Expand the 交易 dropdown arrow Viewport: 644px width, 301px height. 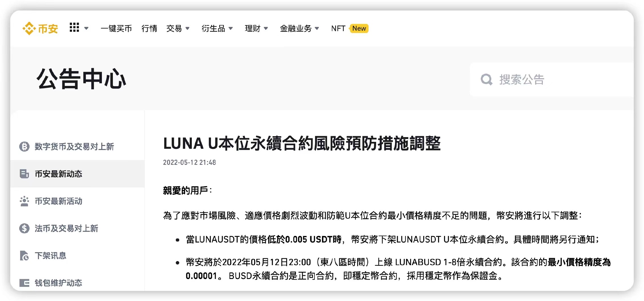click(x=187, y=29)
